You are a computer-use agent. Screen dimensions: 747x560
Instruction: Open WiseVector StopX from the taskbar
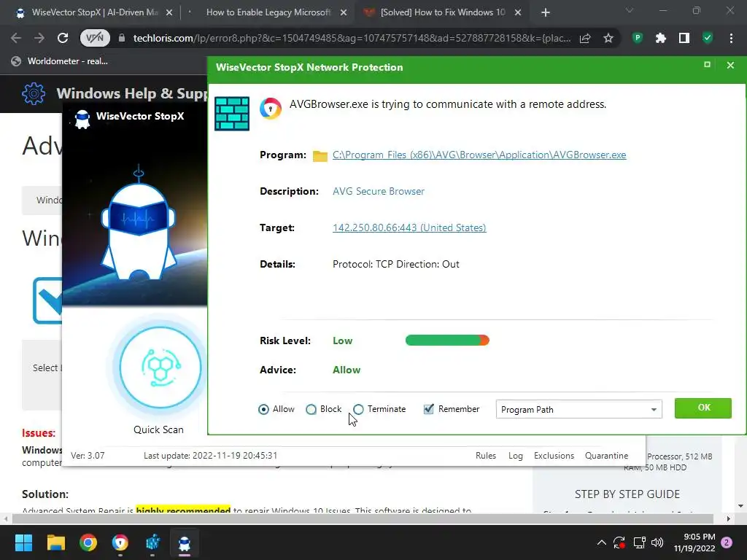pyautogui.click(x=185, y=542)
